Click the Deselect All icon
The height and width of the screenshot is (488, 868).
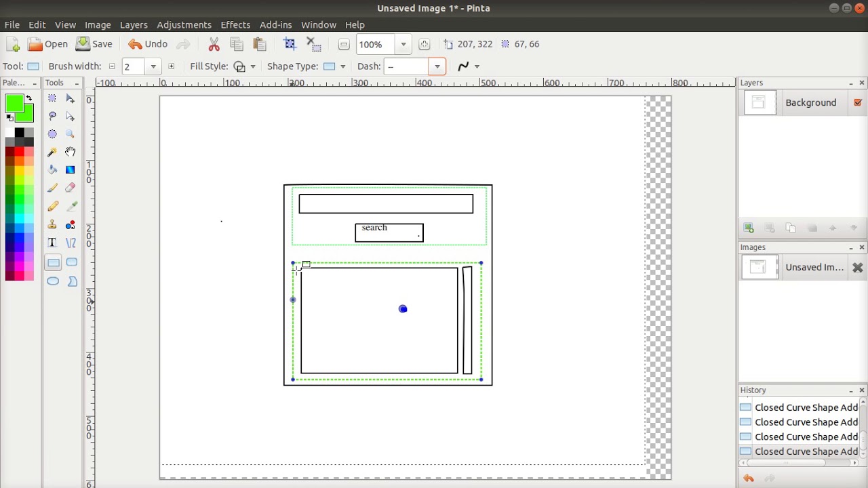313,44
